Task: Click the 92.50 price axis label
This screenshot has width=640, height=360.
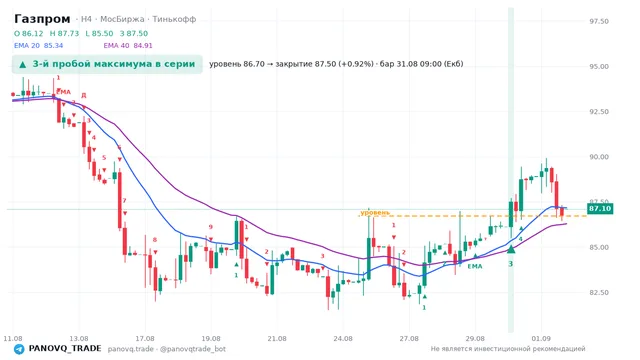Action: click(599, 112)
